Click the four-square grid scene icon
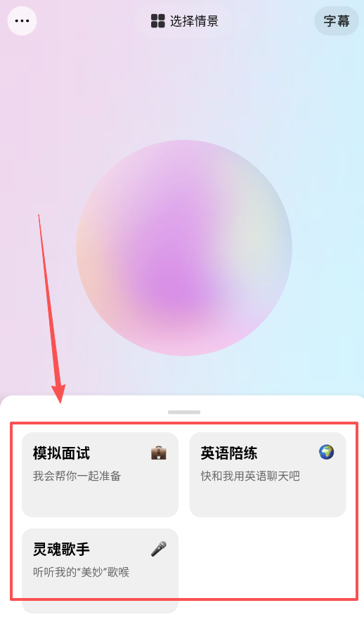Viewport: 364px width, 636px height. coord(158,20)
